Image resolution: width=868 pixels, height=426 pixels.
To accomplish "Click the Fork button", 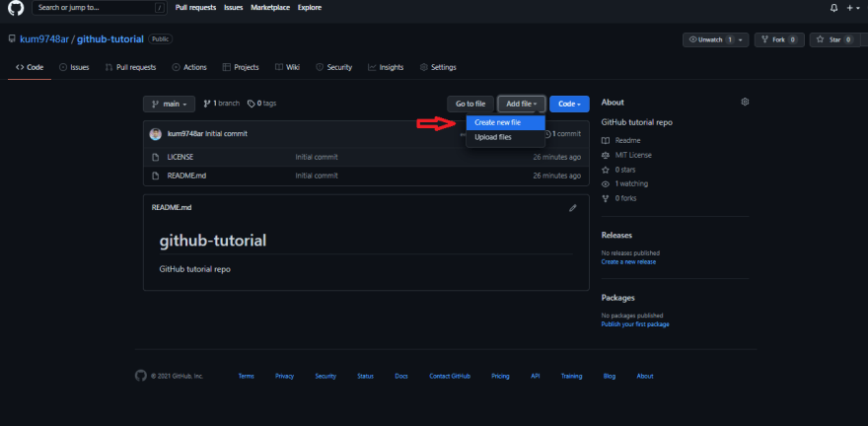I will [779, 39].
